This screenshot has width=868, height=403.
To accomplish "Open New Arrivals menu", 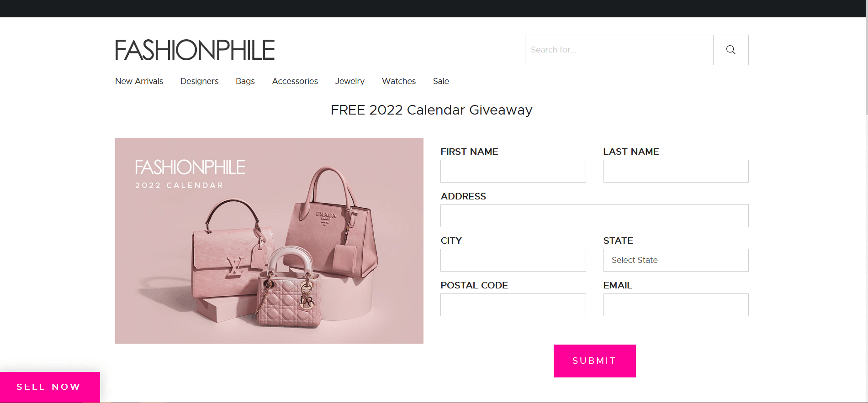I will click(x=139, y=81).
